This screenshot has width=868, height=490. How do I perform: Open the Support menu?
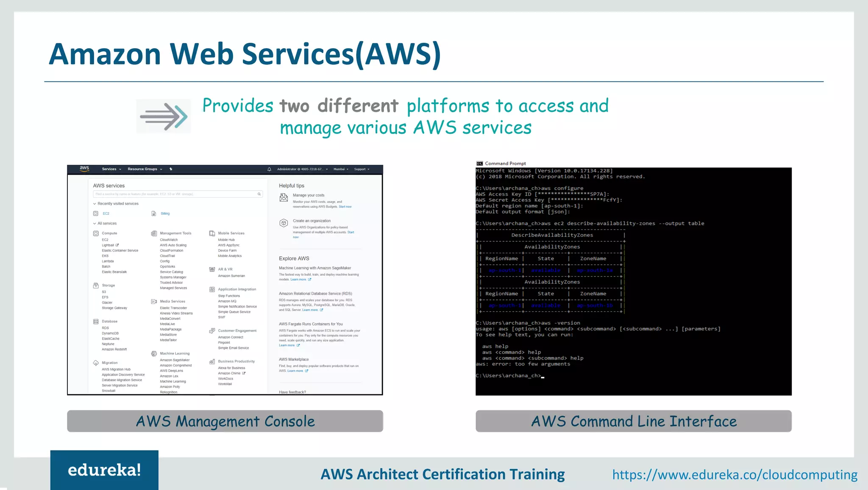coord(362,169)
